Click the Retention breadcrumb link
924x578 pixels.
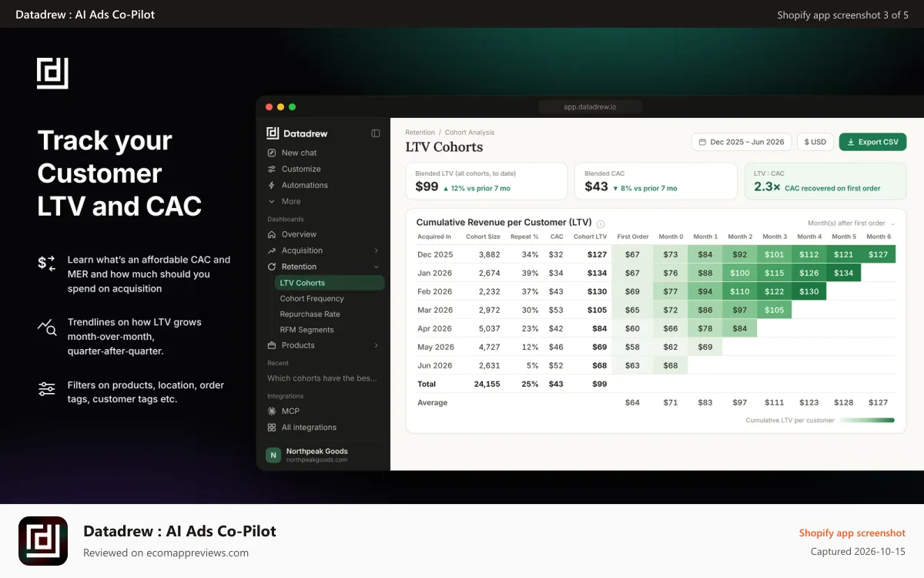click(x=420, y=133)
